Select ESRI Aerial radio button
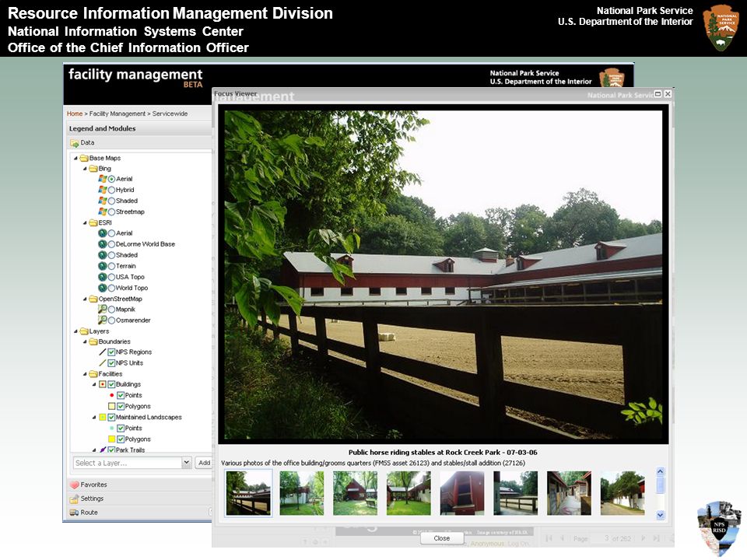This screenshot has height=560, width=747. [111, 233]
